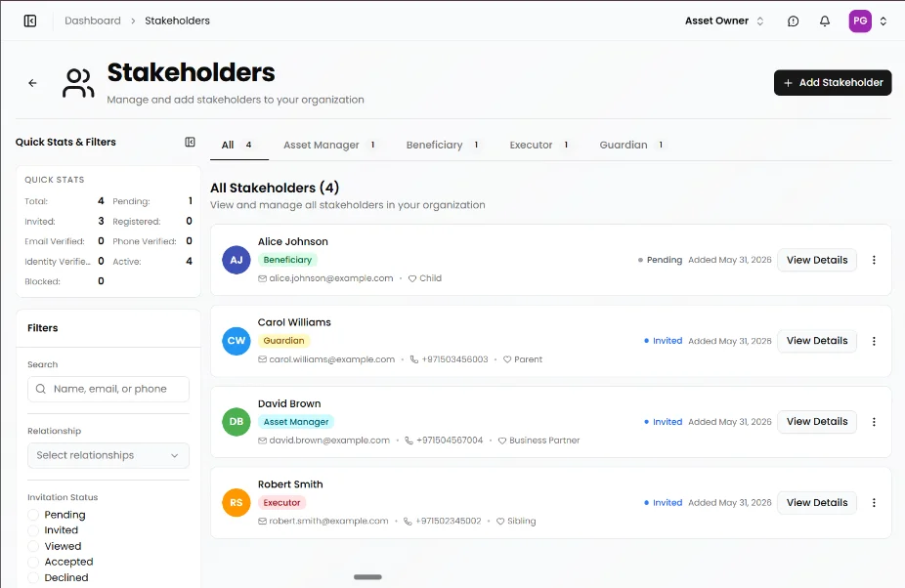The image size is (905, 588).
Task: Click the RS avatar for Robert Smith
Action: click(x=237, y=503)
